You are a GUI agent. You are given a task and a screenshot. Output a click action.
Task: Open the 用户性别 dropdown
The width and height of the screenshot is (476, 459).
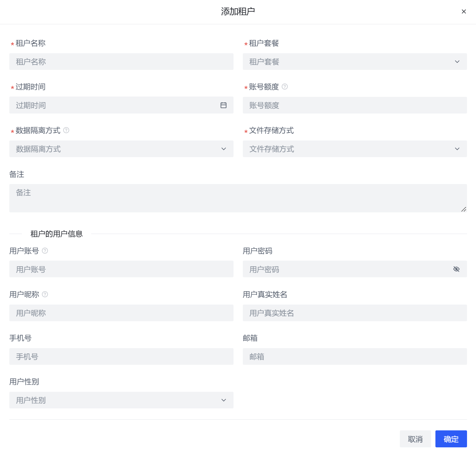[121, 400]
